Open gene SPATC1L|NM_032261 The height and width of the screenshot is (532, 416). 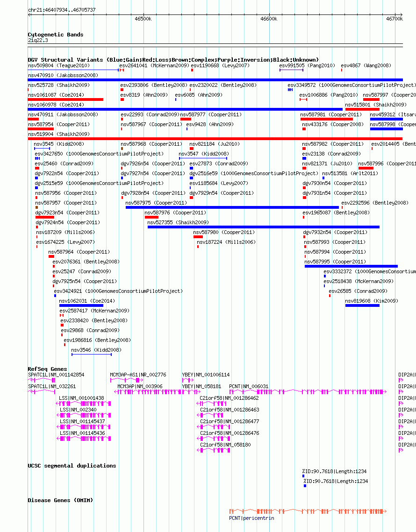(x=52, y=386)
